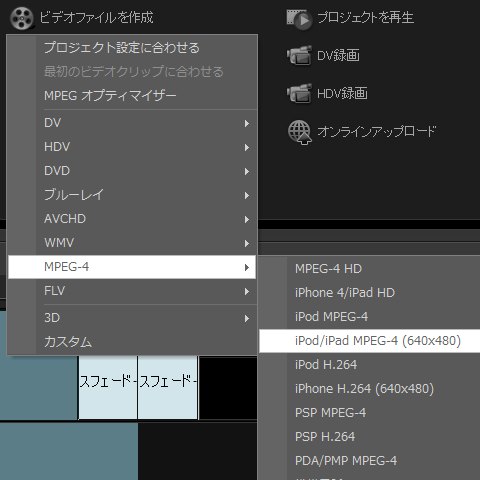
Task: Open the FLV submenu entry
Action: [x=132, y=291]
